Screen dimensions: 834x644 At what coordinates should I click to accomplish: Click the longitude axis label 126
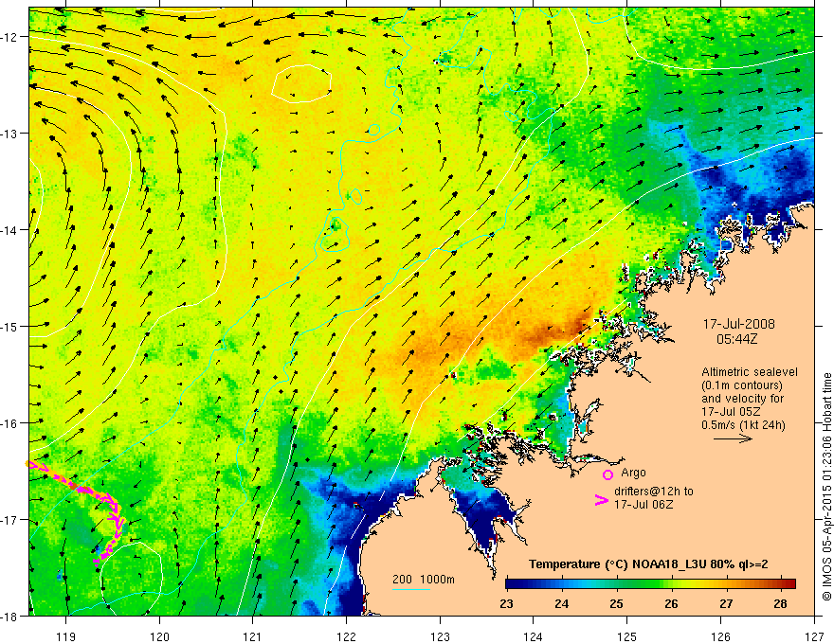tap(720, 636)
